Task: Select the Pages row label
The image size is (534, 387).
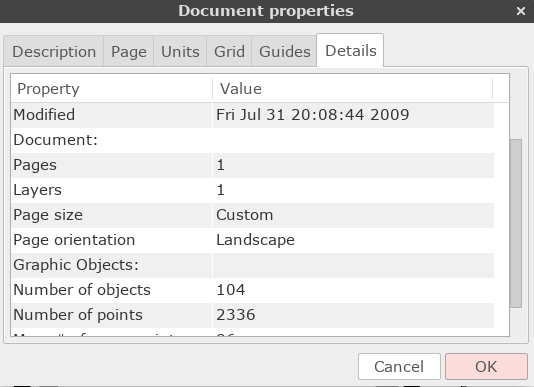Action: (35, 165)
